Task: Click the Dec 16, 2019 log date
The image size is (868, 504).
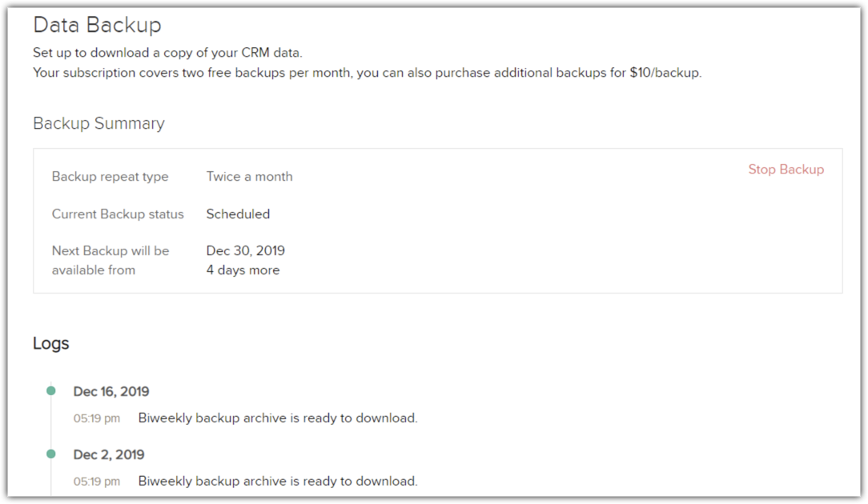Action: coord(111,391)
